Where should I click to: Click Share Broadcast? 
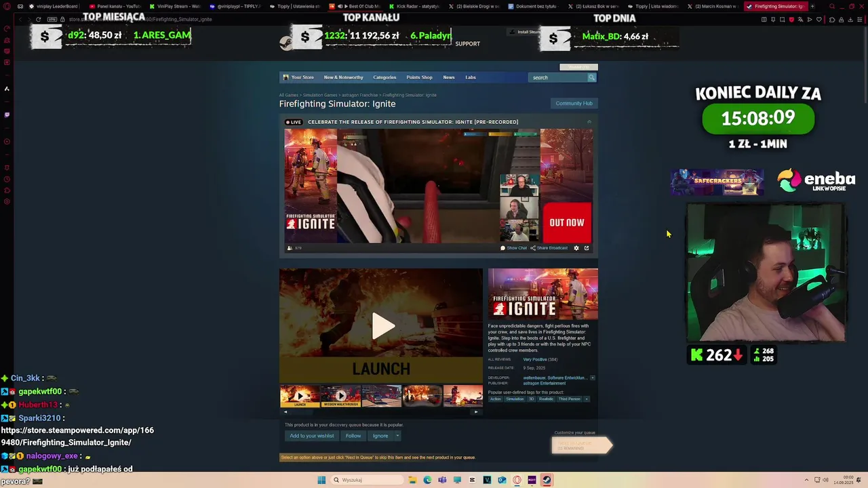coord(549,248)
